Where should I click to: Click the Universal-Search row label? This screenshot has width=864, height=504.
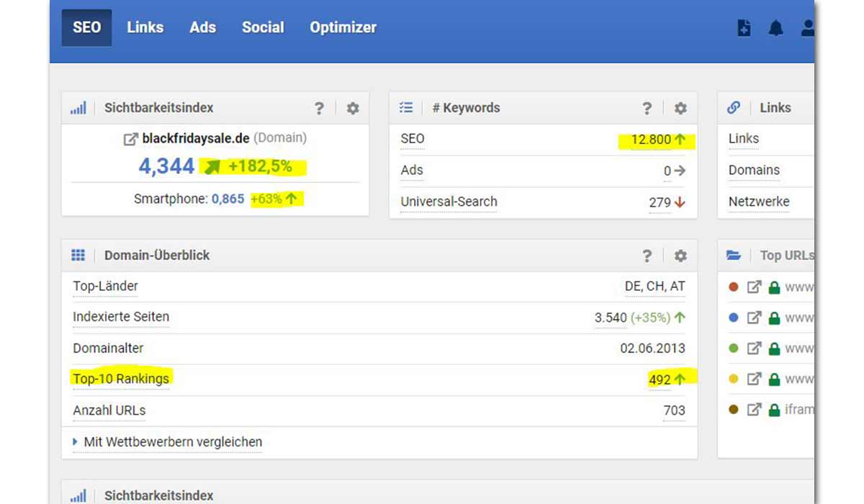point(449,202)
